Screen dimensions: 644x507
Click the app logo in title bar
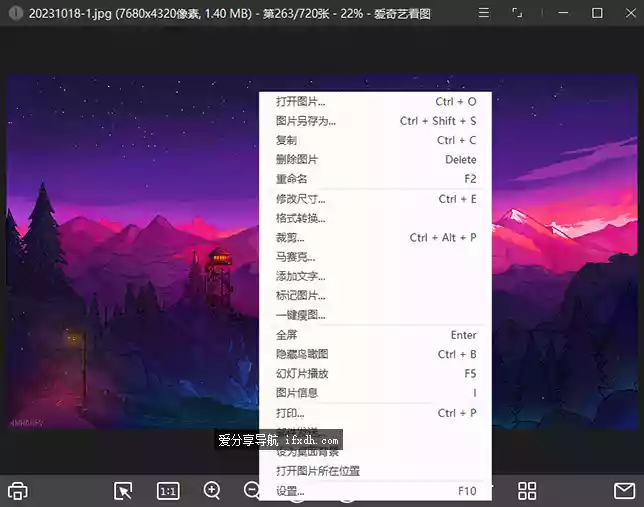pos(16,13)
